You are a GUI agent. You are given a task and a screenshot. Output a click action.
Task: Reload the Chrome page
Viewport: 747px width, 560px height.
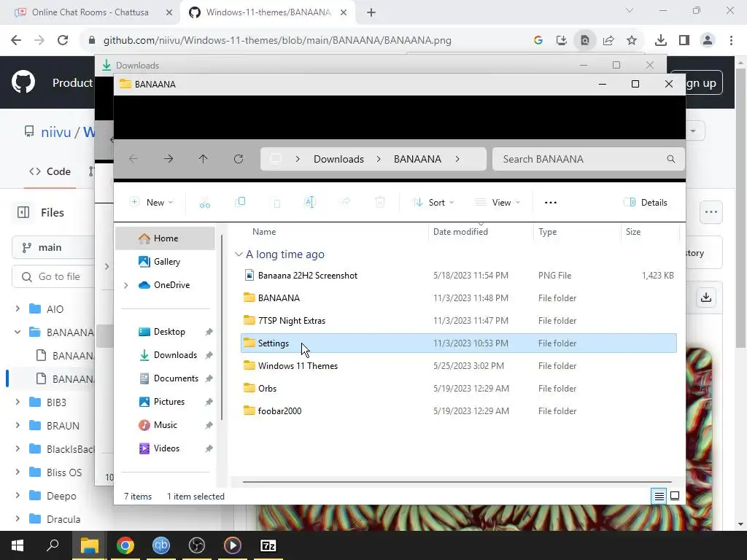pyautogui.click(x=63, y=40)
